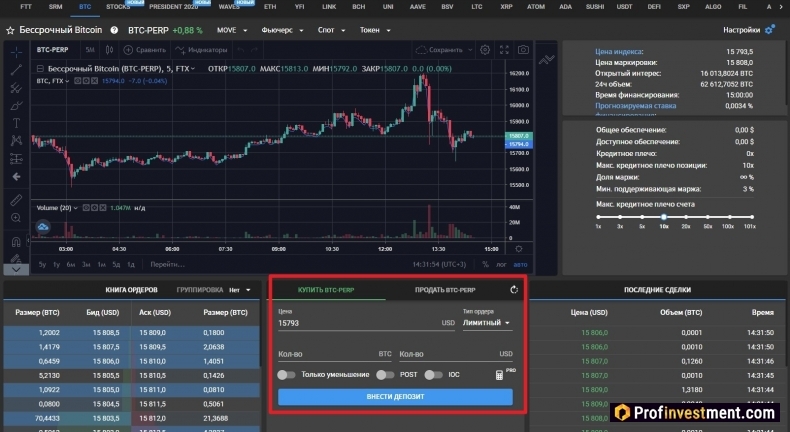Open the Прогнозируемая ставка link
The image size is (790, 432).
click(635, 106)
